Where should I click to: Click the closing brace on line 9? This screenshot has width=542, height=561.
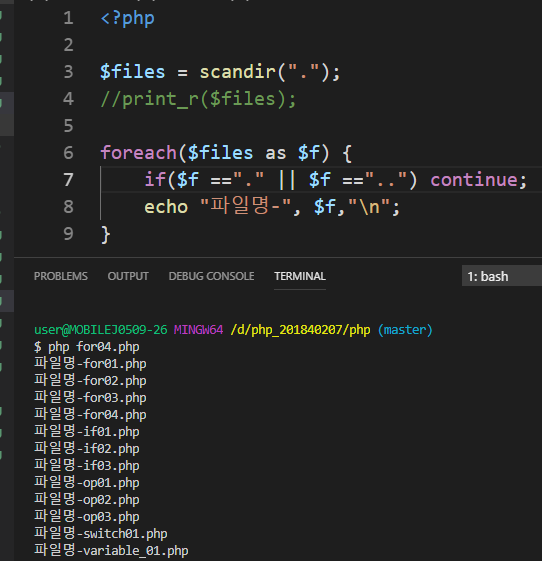pyautogui.click(x=106, y=234)
